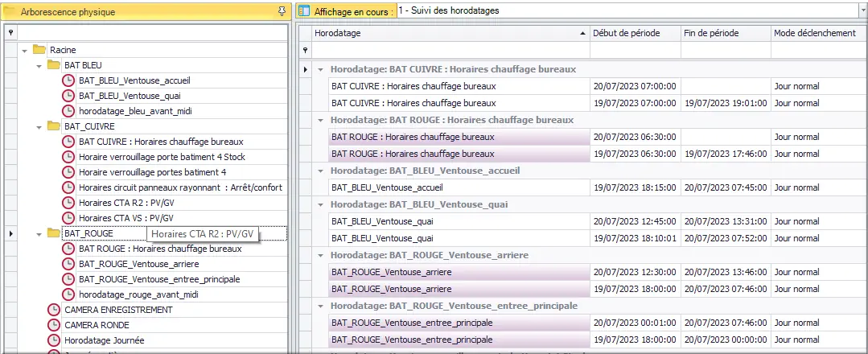The width and height of the screenshot is (868, 354).
Task: Click grid cell 20/07/2023 13:31:00
Action: tap(726, 221)
